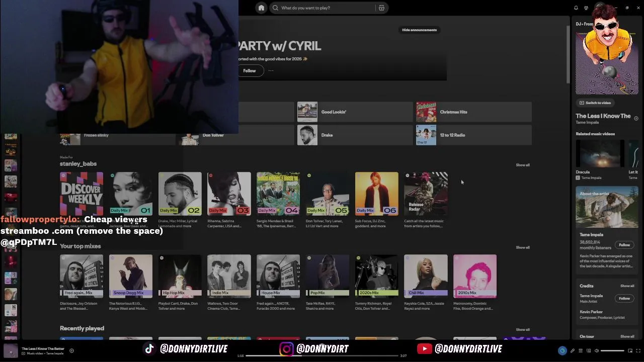The image size is (644, 362).
Task: Open the Daily Mix 02 cover
Action: click(180, 194)
